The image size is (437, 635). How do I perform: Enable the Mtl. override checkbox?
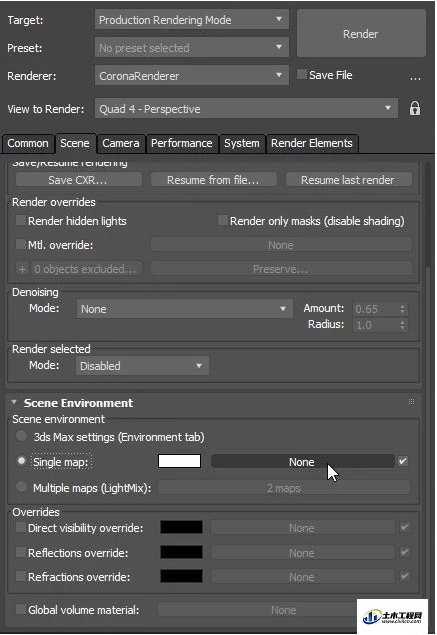pos(21,245)
